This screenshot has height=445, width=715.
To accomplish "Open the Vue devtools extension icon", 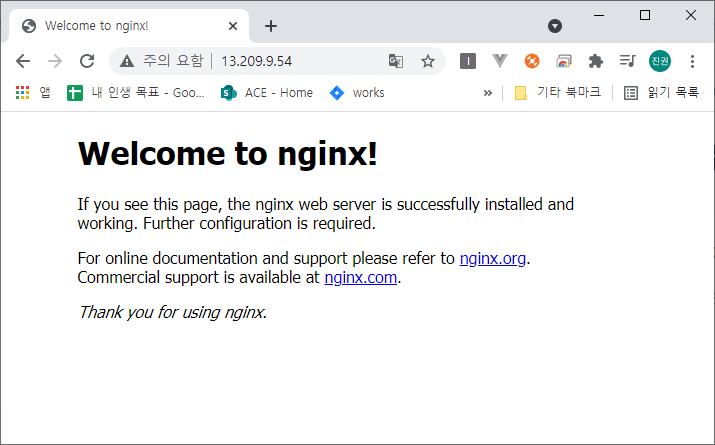I will click(500, 61).
